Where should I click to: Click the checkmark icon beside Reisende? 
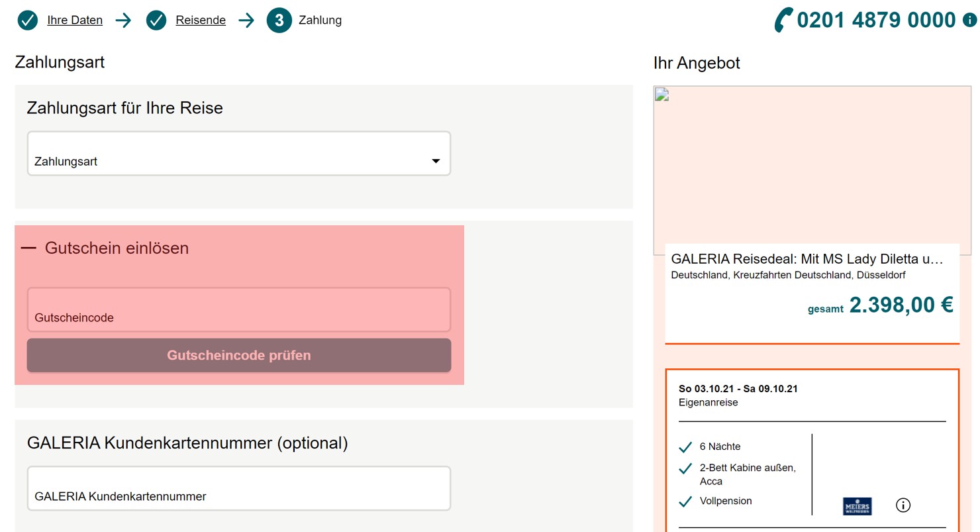pos(156,21)
